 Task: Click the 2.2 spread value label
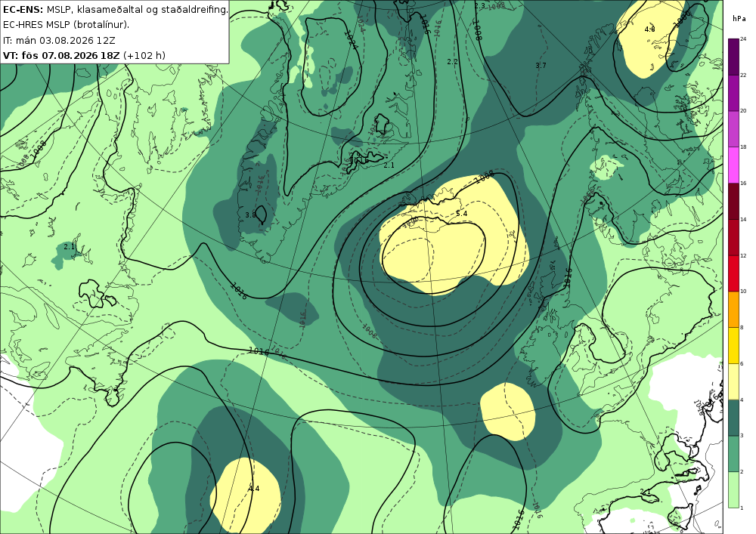pyautogui.click(x=452, y=62)
